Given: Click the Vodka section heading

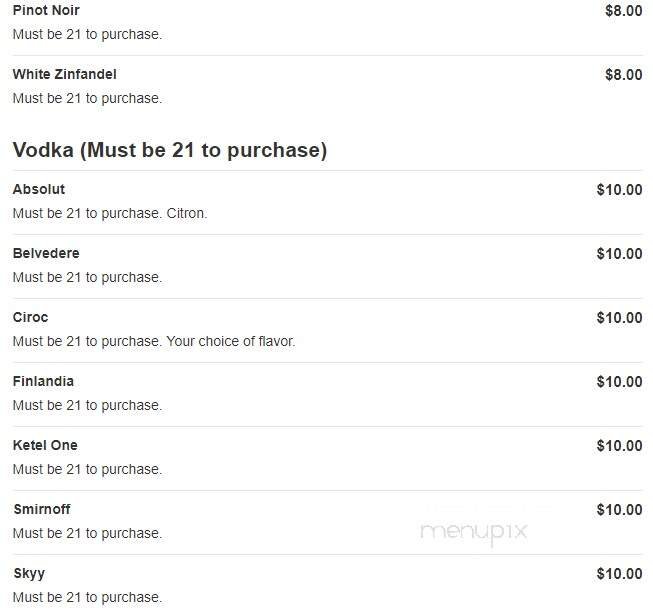Looking at the screenshot, I should (169, 150).
